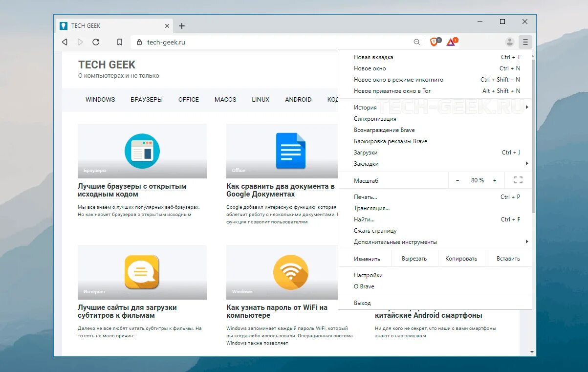Click Копировать in edit row
This screenshot has width=588, height=372.
461,259
